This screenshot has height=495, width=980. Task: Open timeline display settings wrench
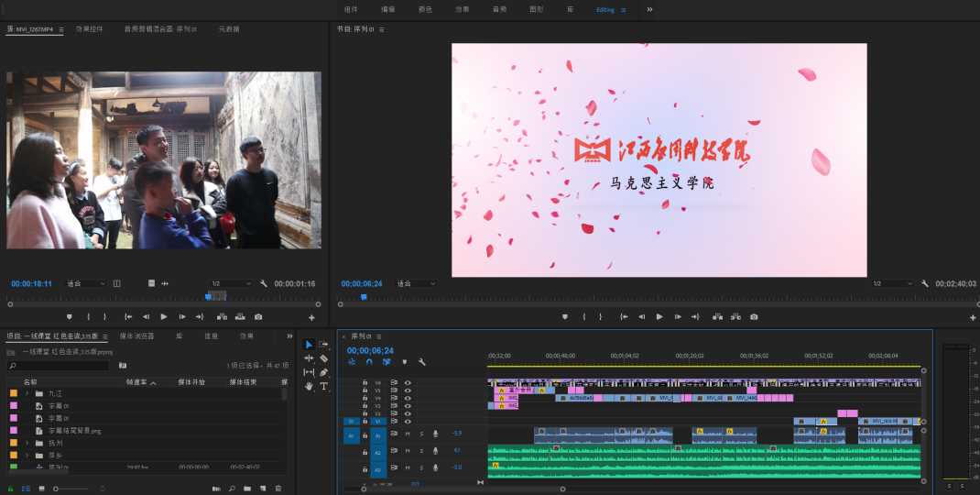click(x=422, y=362)
